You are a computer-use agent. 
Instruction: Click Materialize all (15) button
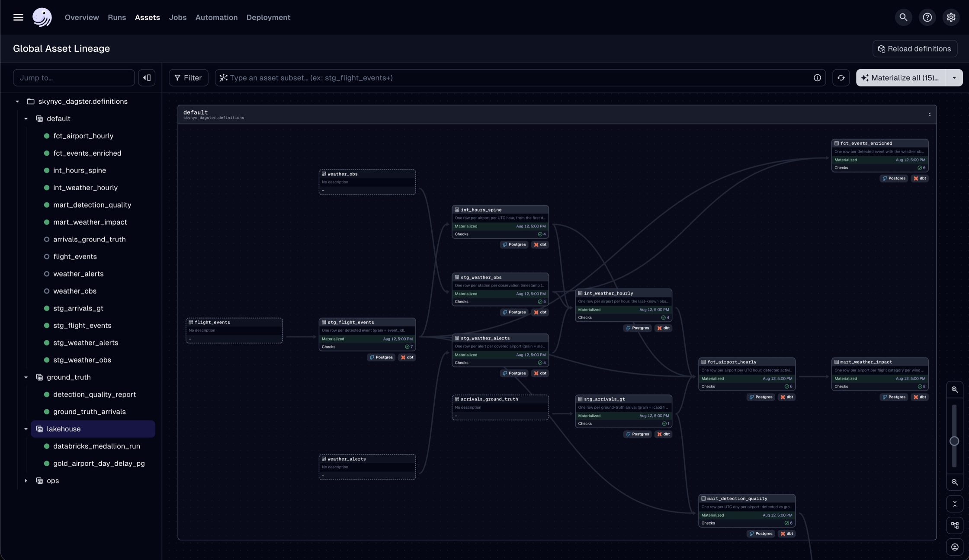pyautogui.click(x=901, y=78)
